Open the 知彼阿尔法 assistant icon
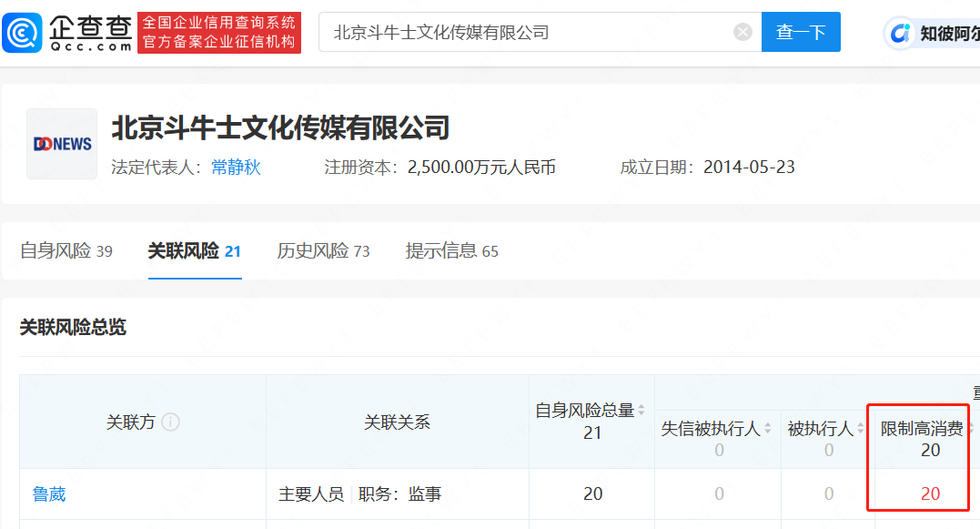 (900, 33)
